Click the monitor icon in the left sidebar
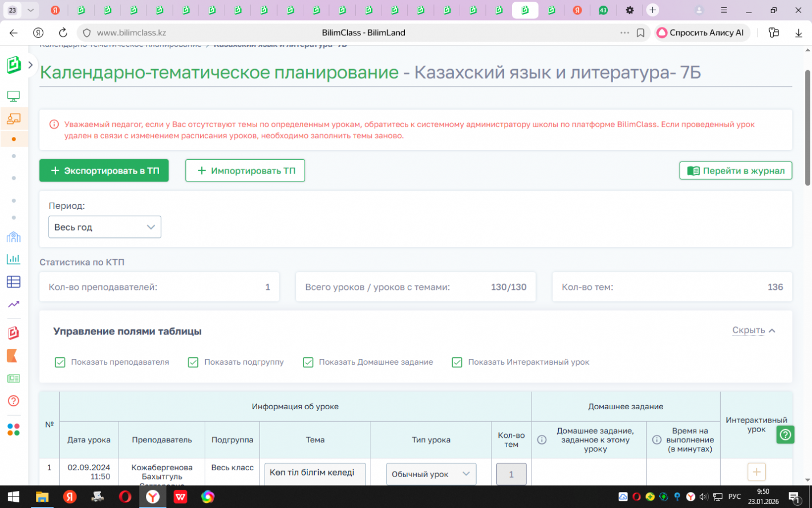 [x=13, y=96]
